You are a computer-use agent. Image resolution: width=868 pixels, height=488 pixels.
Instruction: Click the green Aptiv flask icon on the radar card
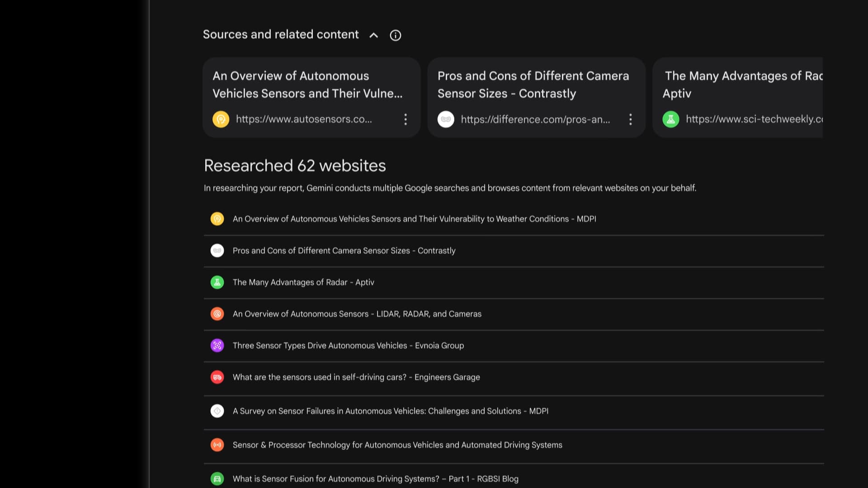coord(671,119)
